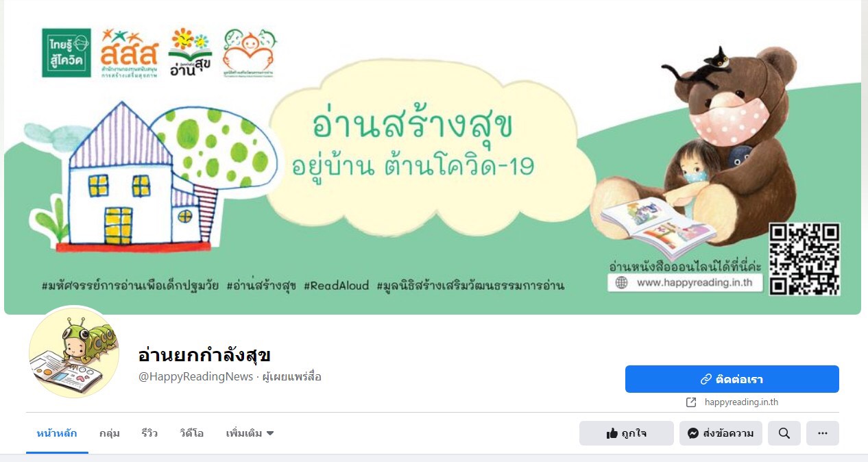868x462 pixels.
Task: Click the search magnifier icon button
Action: 784,433
